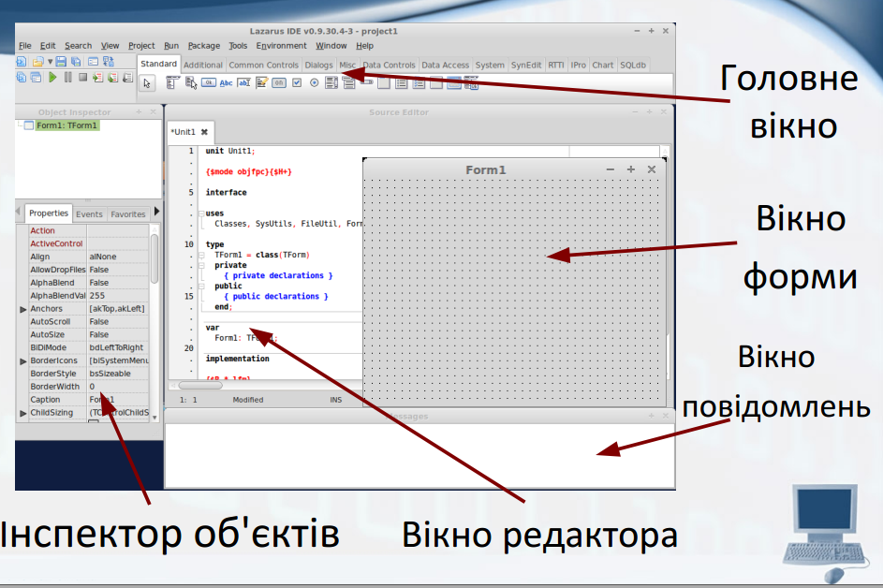Expand the ChildSizing property row
Image resolution: width=883 pixels, height=588 pixels.
(23, 413)
